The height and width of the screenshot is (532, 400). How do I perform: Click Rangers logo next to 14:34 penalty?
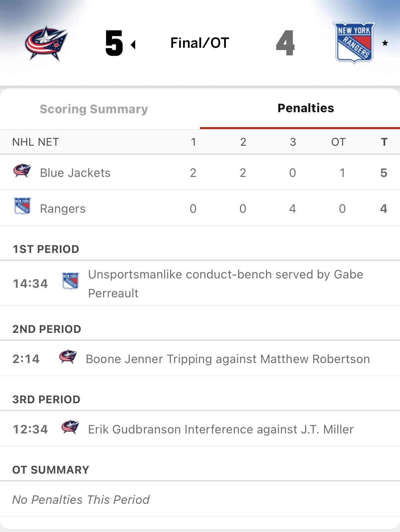(70, 281)
